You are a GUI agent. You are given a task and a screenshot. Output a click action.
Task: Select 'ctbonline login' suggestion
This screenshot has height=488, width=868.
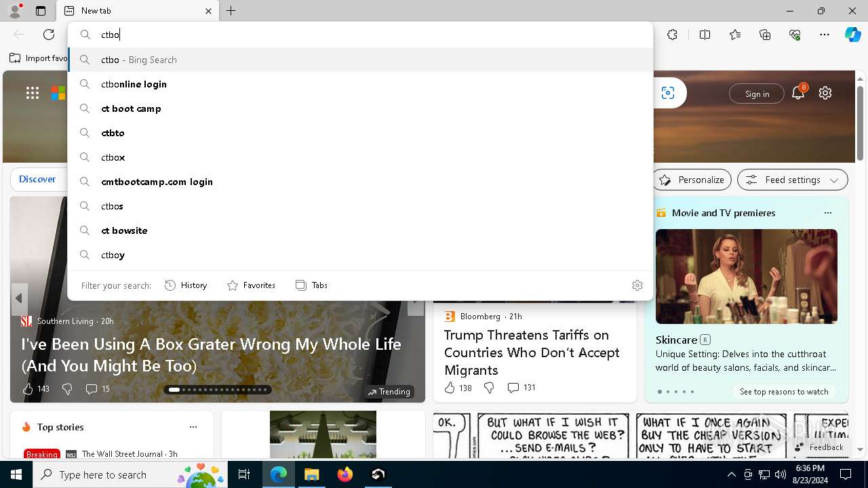[x=360, y=84]
